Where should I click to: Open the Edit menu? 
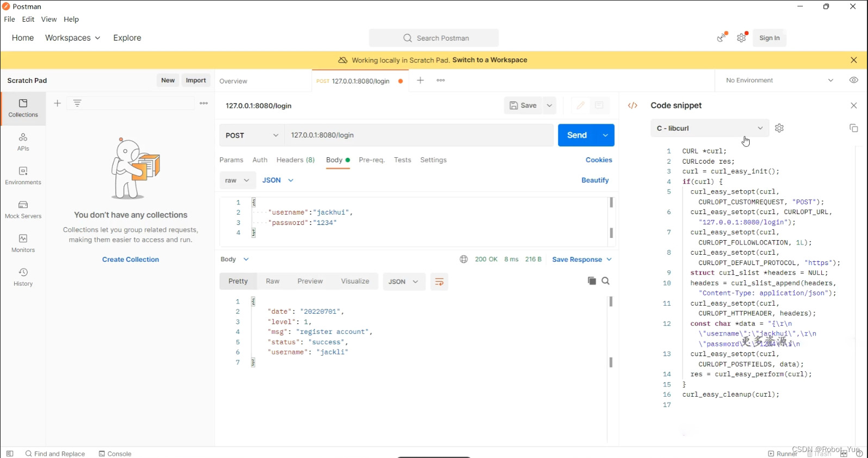click(28, 19)
